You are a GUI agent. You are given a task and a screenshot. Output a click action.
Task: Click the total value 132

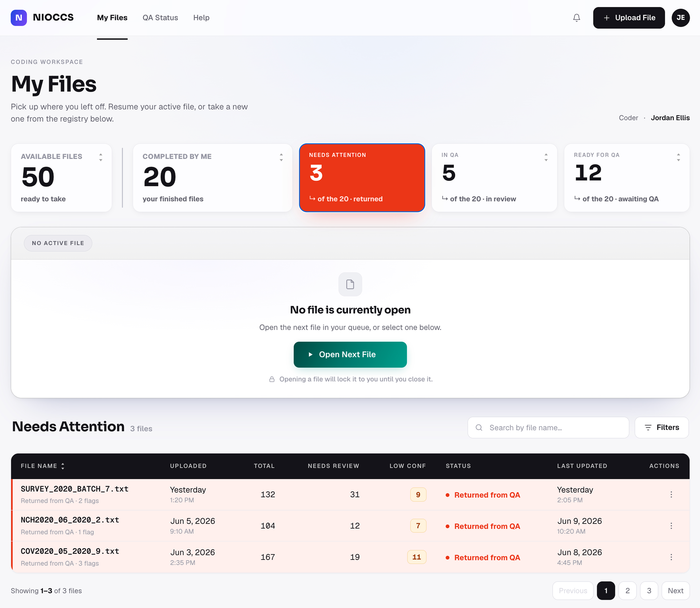click(267, 494)
